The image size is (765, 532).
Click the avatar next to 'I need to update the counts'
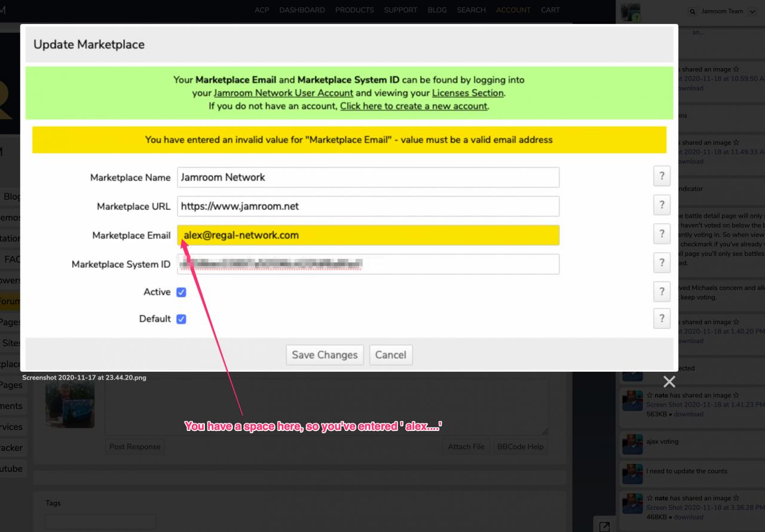(x=632, y=474)
